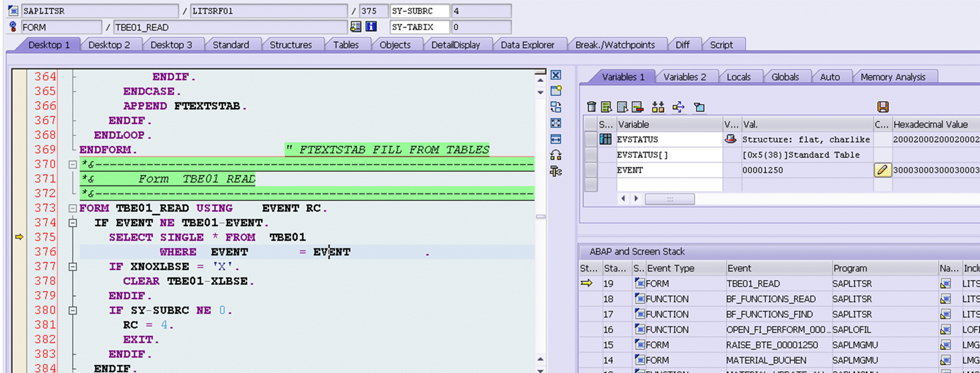Open the hammer tool settings icon
This screenshot has width=980, height=373.
[556, 171]
